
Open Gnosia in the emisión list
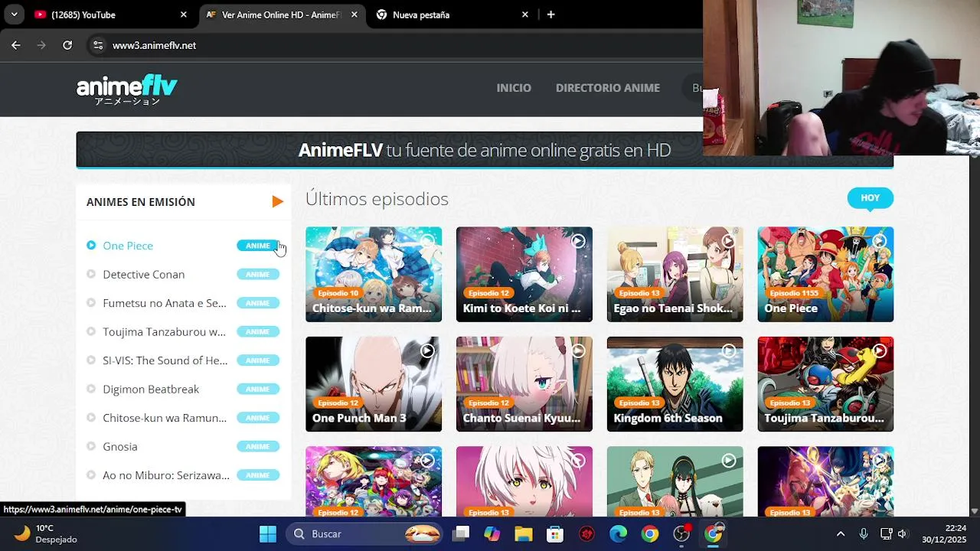pyautogui.click(x=120, y=446)
